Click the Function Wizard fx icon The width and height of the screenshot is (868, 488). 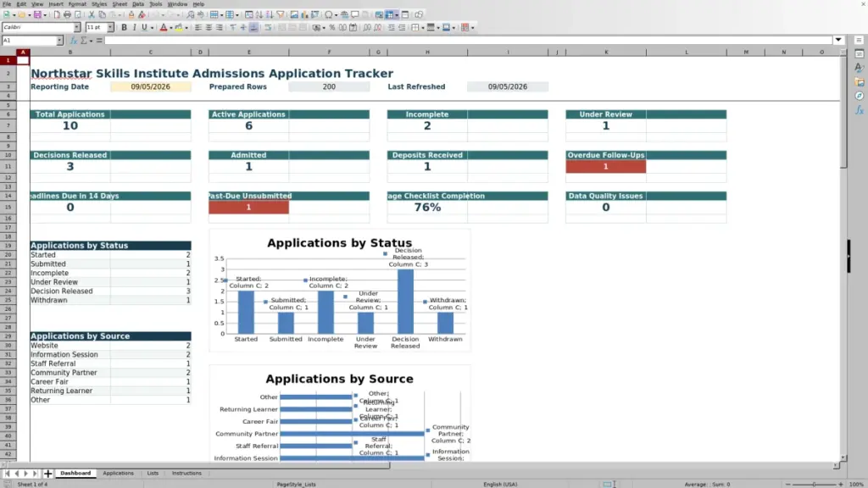click(x=74, y=41)
